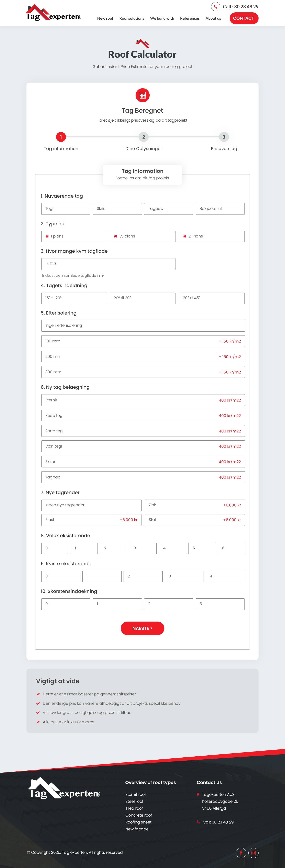This screenshot has width=285, height=868.
Task: Jump to step 3 Prisoverslag
Action: coord(224,137)
